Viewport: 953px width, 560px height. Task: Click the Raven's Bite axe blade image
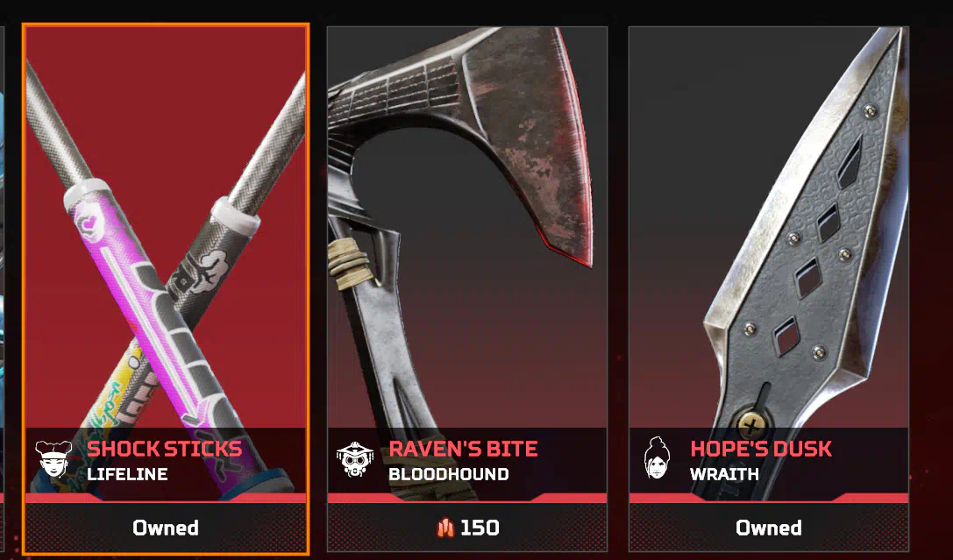(523, 139)
